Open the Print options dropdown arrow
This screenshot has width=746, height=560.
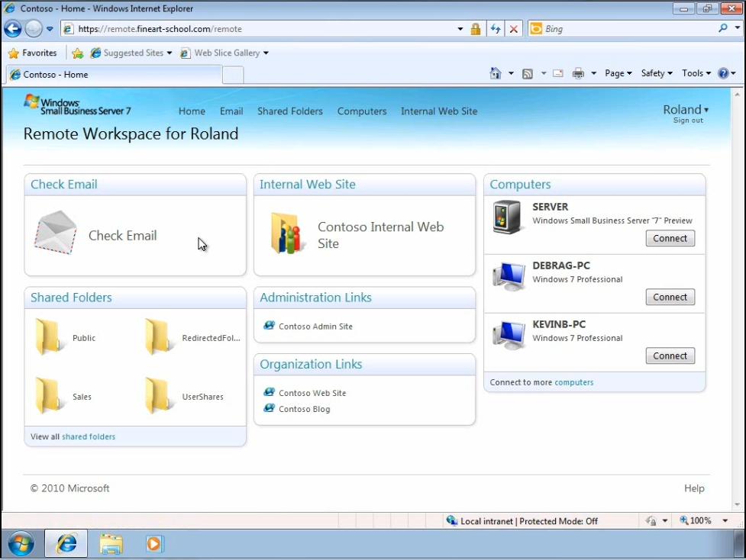point(594,73)
